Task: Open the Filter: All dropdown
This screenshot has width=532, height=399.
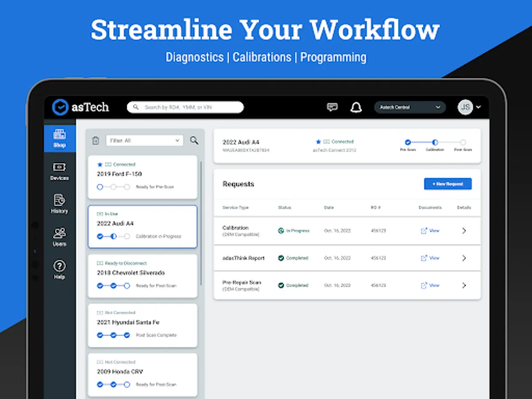Action: [x=145, y=141]
